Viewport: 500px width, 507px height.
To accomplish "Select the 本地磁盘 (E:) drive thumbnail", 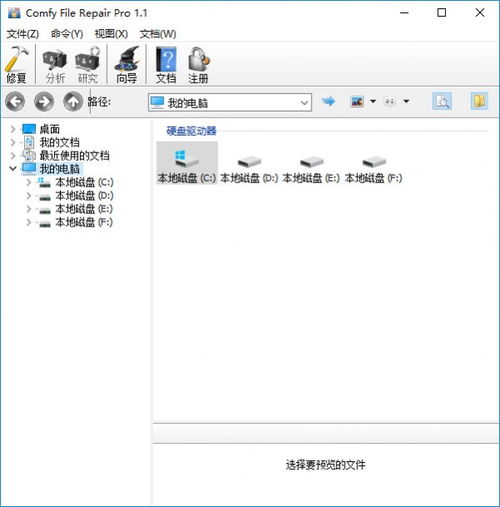I will [311, 168].
